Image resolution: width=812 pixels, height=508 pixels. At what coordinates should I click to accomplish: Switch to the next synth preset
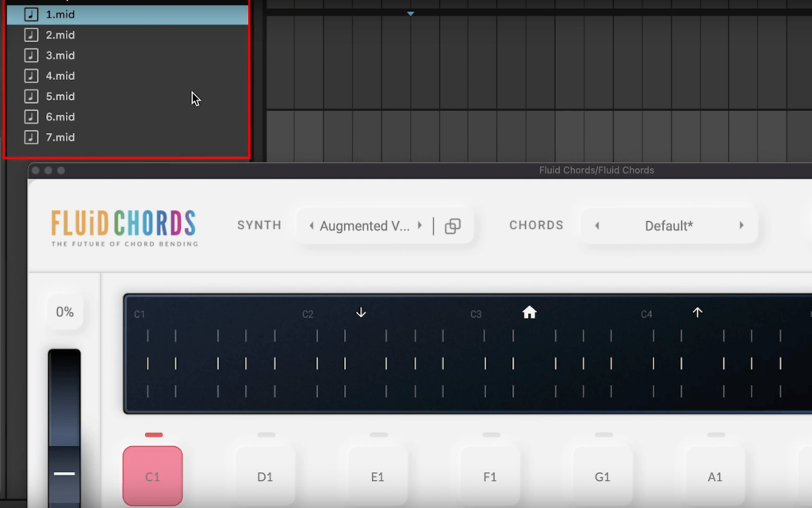click(419, 226)
